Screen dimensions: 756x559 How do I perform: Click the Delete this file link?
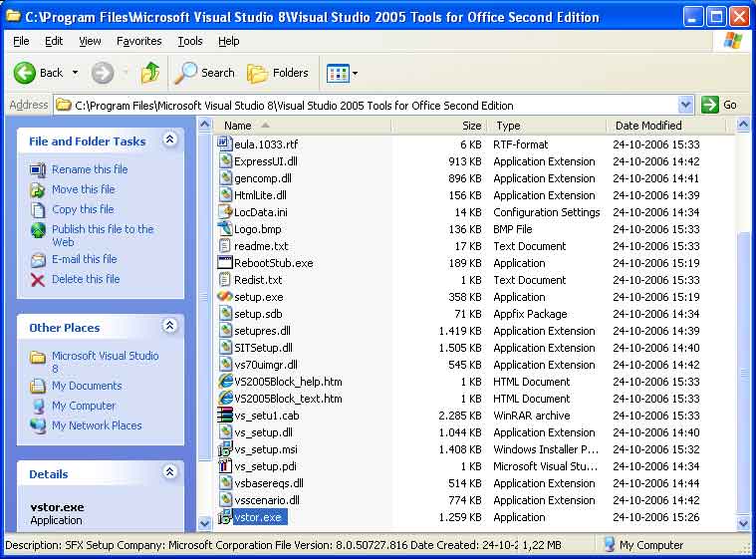click(x=86, y=279)
